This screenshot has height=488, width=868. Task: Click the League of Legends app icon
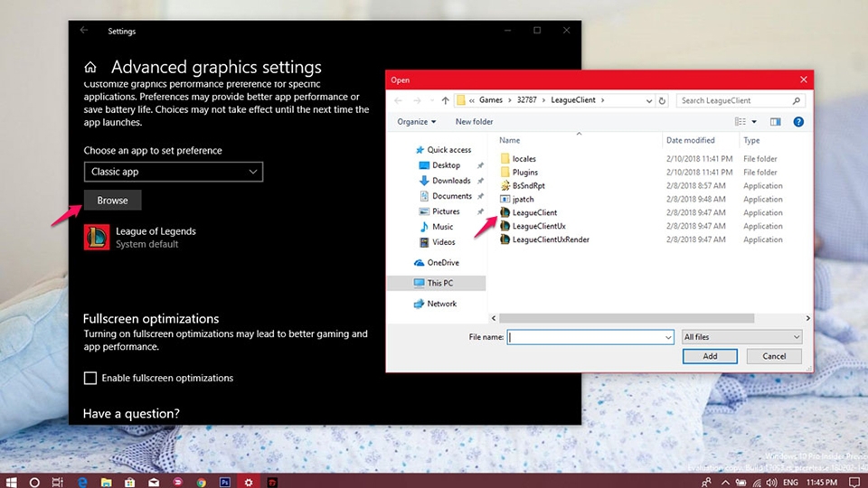click(x=97, y=238)
